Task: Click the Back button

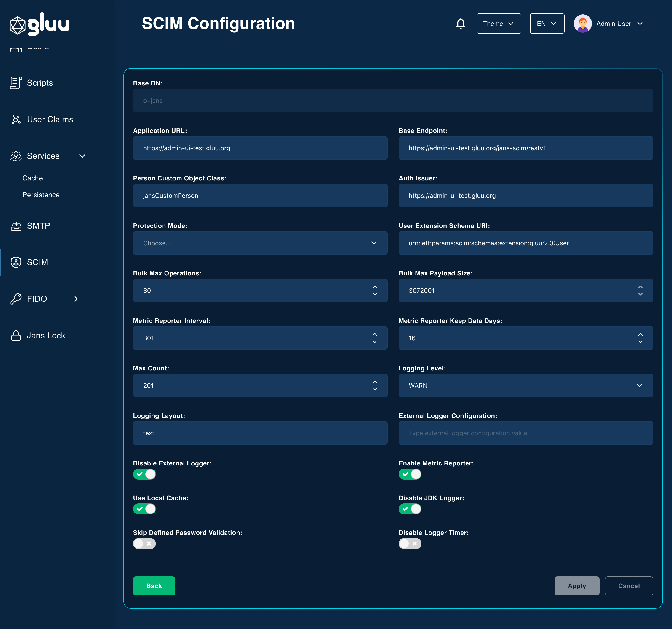Action: point(154,586)
